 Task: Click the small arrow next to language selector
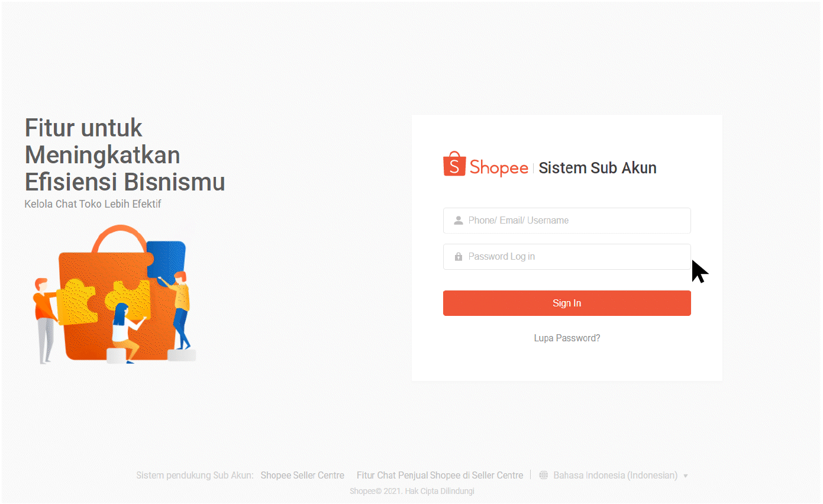pos(686,476)
